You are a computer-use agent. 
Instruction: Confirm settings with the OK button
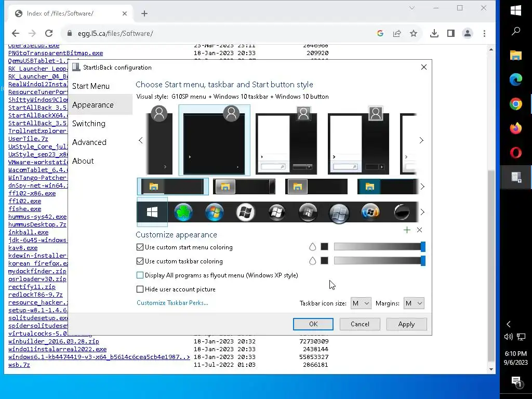click(x=313, y=324)
